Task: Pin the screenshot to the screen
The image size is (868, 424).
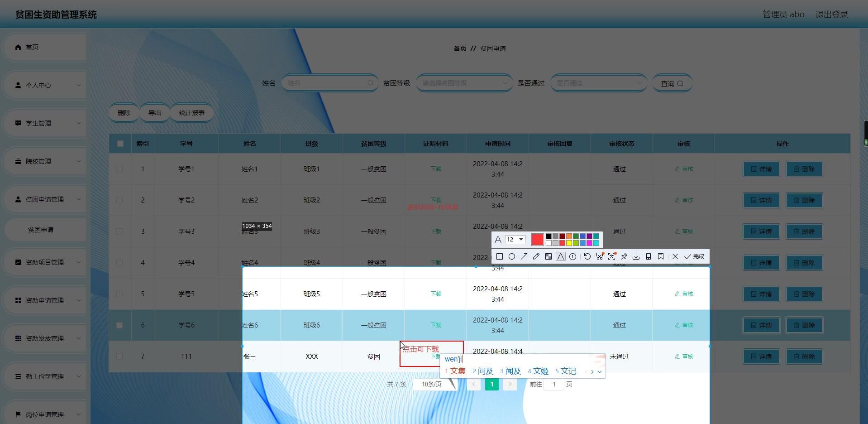Action: (624, 256)
